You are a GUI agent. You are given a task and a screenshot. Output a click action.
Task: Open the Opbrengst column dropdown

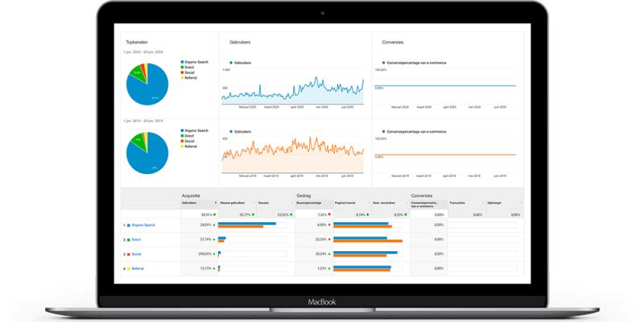coord(521,203)
